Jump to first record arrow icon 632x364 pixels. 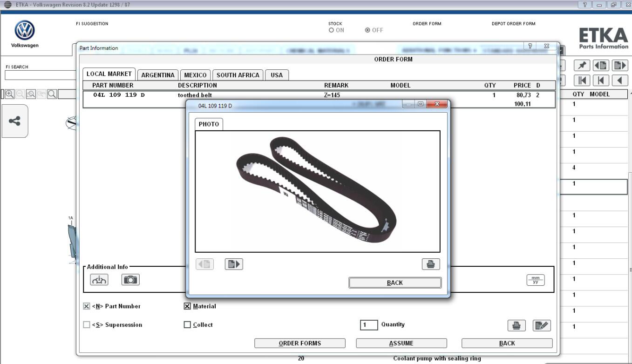(582, 81)
